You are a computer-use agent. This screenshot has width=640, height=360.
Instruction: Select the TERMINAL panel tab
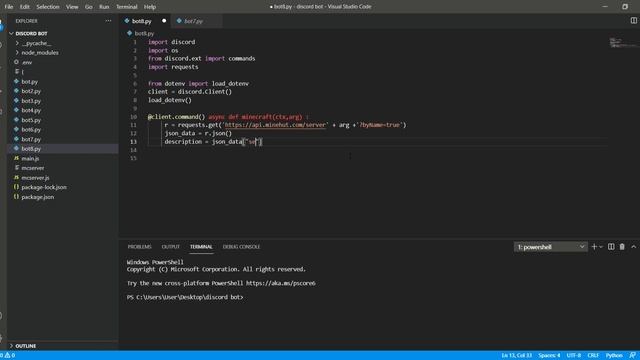pos(201,247)
